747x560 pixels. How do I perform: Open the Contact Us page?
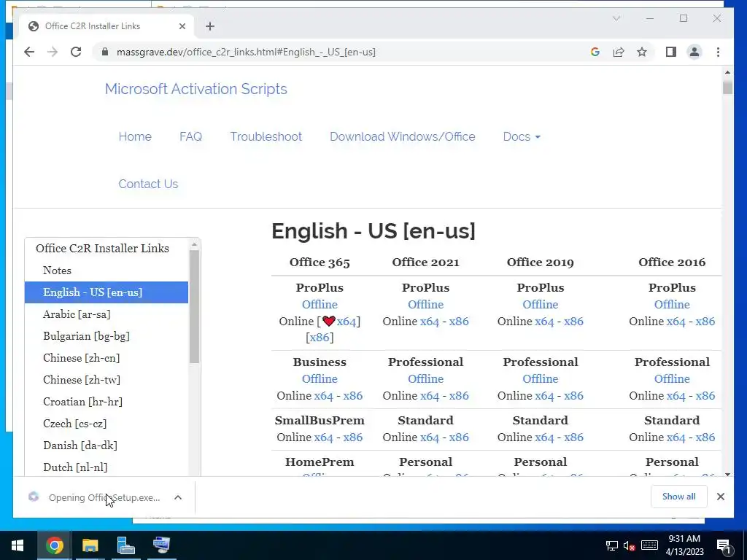point(148,184)
